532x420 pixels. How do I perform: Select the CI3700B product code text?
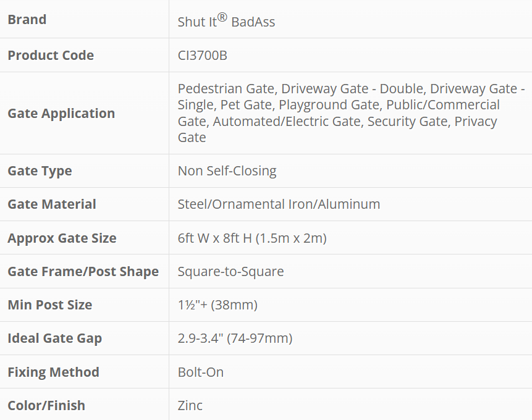click(202, 56)
